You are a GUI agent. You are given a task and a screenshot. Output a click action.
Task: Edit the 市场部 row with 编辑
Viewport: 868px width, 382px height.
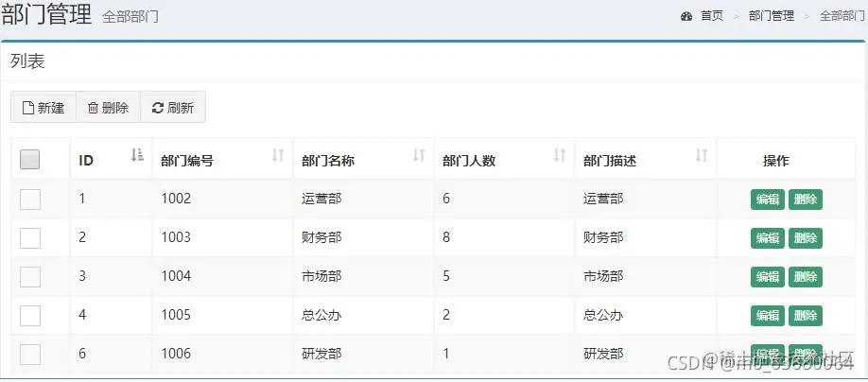[767, 277]
